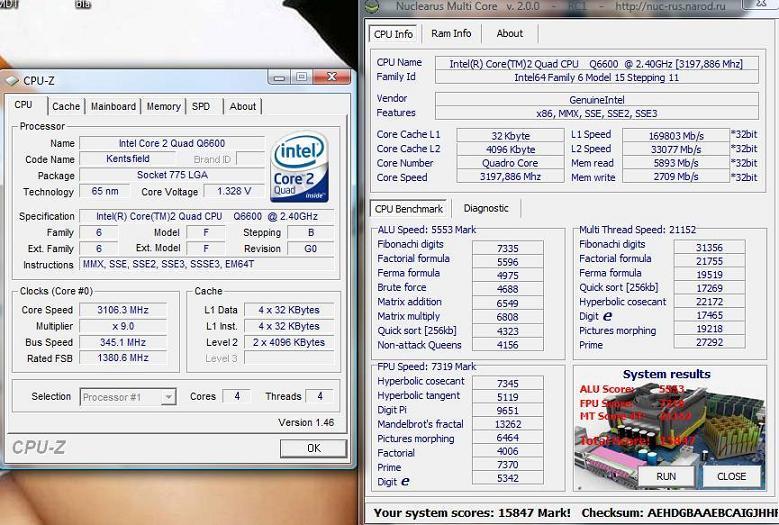Switch to the Memory tab in CPU-Z
Viewport: 779px width, 525px height.
click(x=163, y=106)
